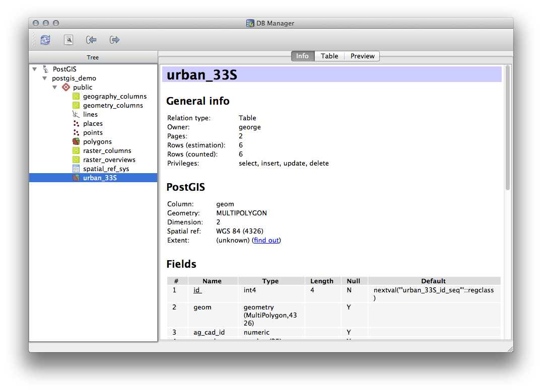Select raster_overviews in the tree
Viewport: 542px width, 392px height.
(109, 160)
